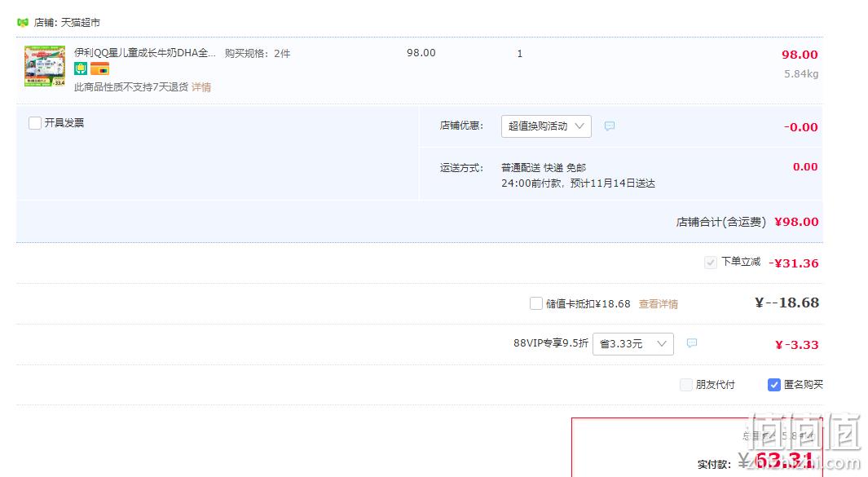The width and height of the screenshot is (868, 477).
Task: Check the 储值卡抵扣¥18.68 checkbox
Action: coord(535,303)
